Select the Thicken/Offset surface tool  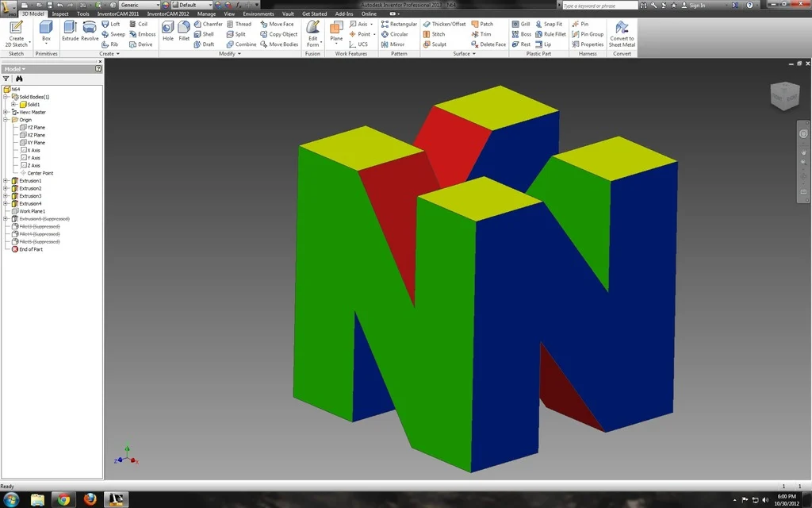tap(444, 24)
